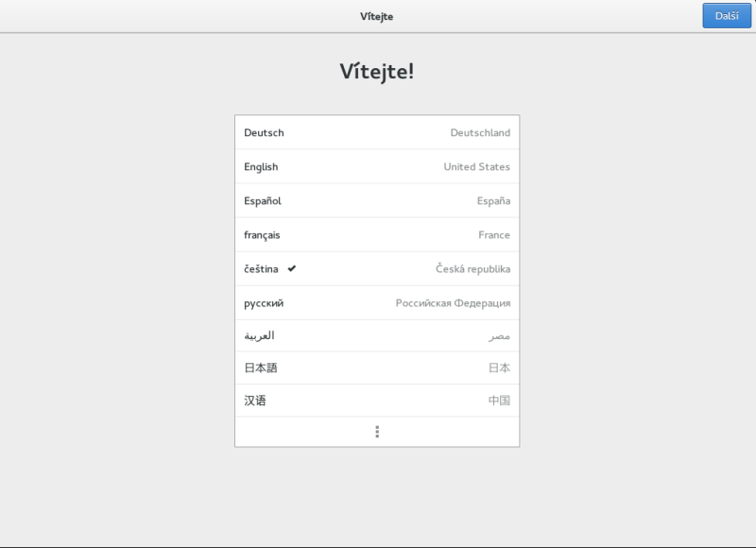Screen dimensions: 756x548
Task: Click the 中国 region label
Action: (499, 401)
